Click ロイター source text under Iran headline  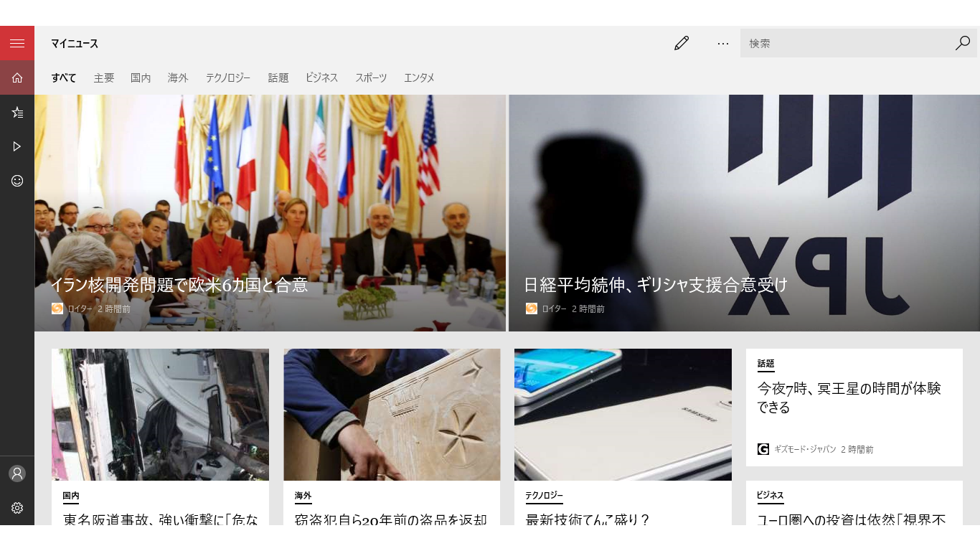pyautogui.click(x=80, y=309)
